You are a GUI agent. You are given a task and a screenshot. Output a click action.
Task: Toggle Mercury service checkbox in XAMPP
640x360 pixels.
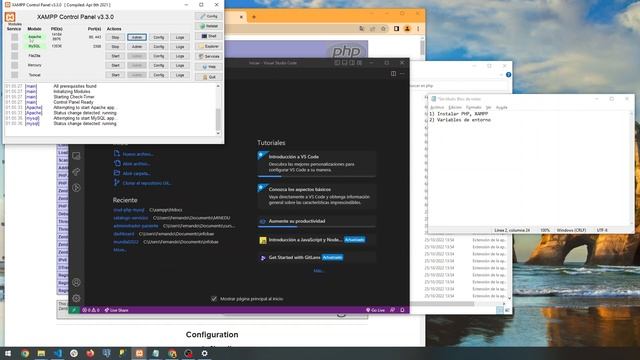pyautogui.click(x=15, y=65)
